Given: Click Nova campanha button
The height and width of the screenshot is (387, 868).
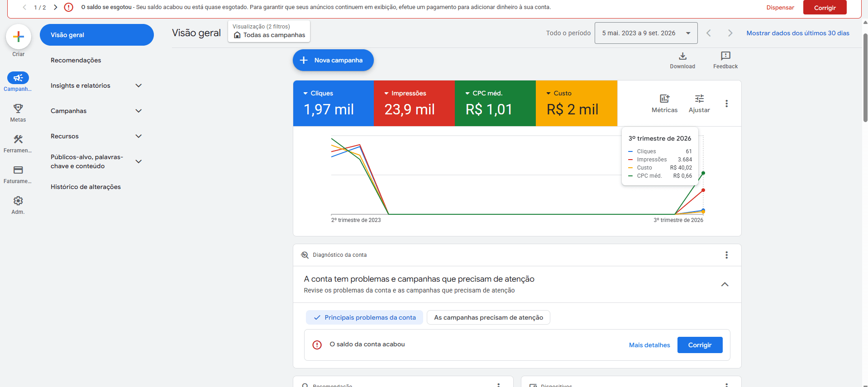Looking at the screenshot, I should coord(333,60).
